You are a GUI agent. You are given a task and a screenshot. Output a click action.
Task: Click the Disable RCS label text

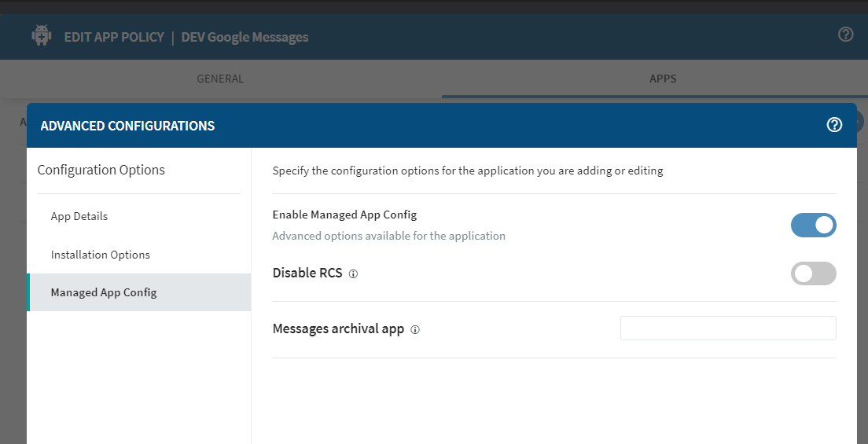pyautogui.click(x=307, y=273)
